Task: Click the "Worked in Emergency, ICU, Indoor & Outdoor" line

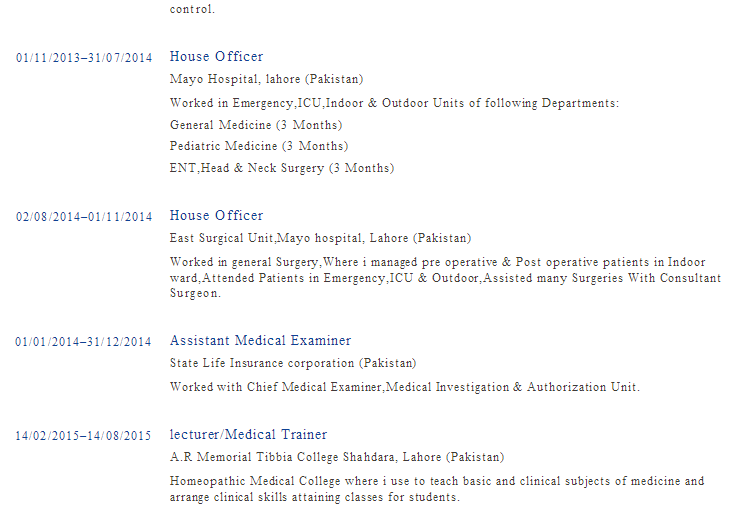Action: (394, 103)
